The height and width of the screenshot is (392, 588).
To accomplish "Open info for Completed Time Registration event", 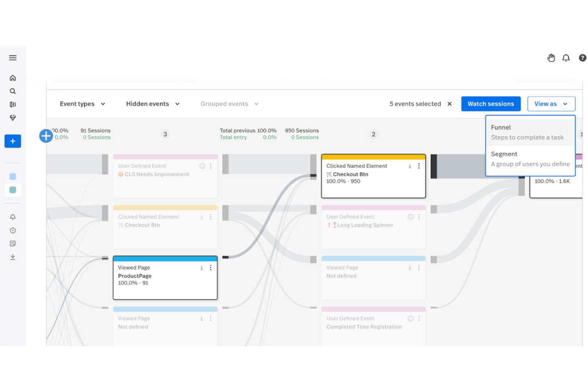I will click(x=410, y=319).
